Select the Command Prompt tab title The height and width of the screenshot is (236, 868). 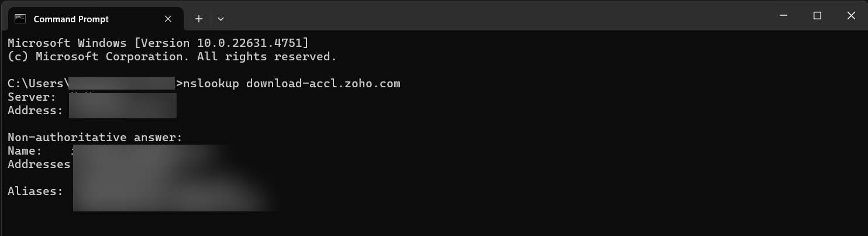(x=71, y=19)
